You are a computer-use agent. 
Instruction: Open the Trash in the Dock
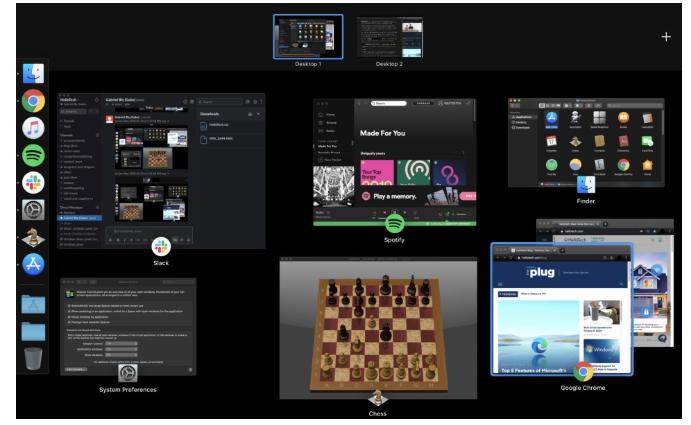click(x=33, y=358)
